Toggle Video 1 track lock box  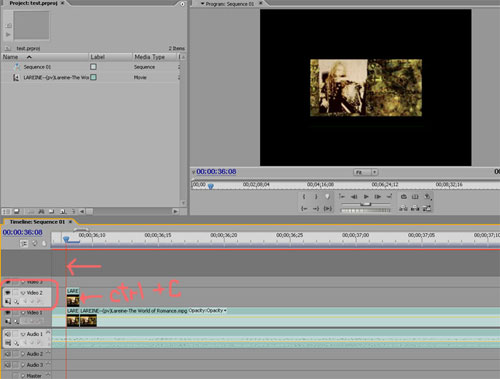pos(15,313)
